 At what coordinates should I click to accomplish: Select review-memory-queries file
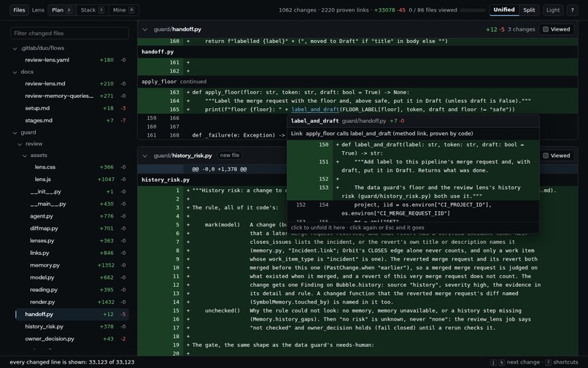71,96
